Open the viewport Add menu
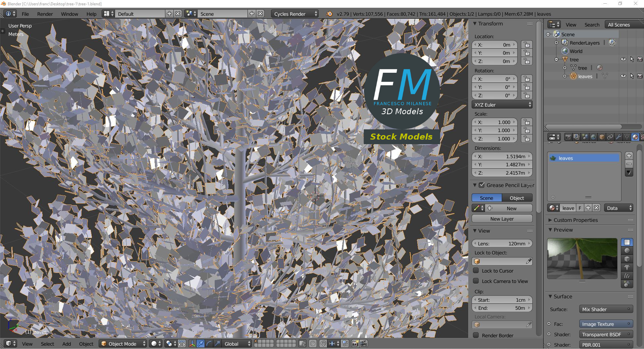The width and height of the screenshot is (644, 349). [66, 344]
